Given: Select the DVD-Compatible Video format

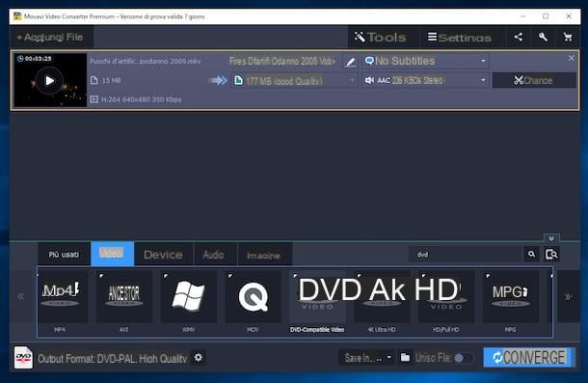Looking at the screenshot, I should [x=318, y=296].
